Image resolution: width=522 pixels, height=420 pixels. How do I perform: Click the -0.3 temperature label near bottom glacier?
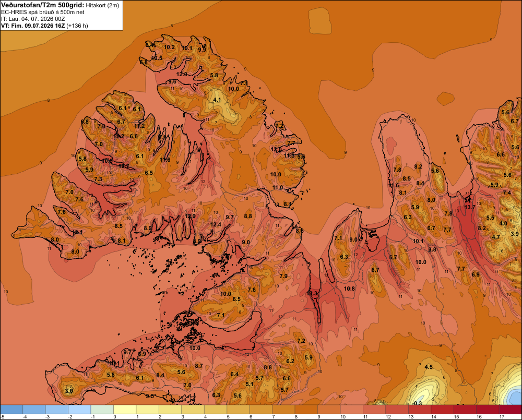click(x=417, y=403)
